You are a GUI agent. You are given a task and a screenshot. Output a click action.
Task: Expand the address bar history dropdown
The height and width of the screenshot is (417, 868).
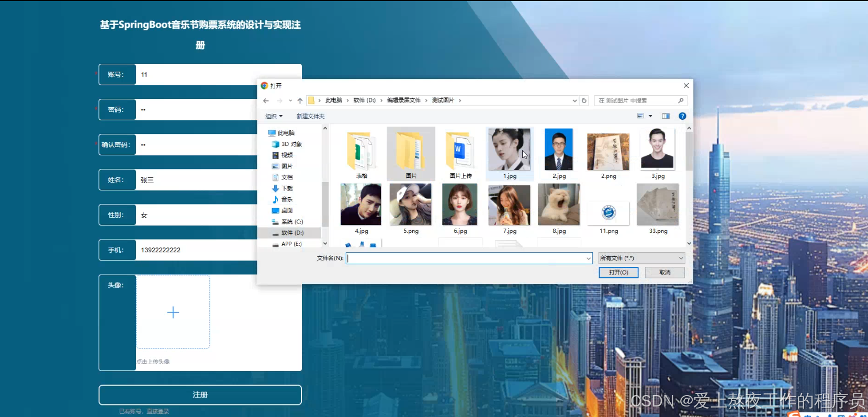pos(574,100)
